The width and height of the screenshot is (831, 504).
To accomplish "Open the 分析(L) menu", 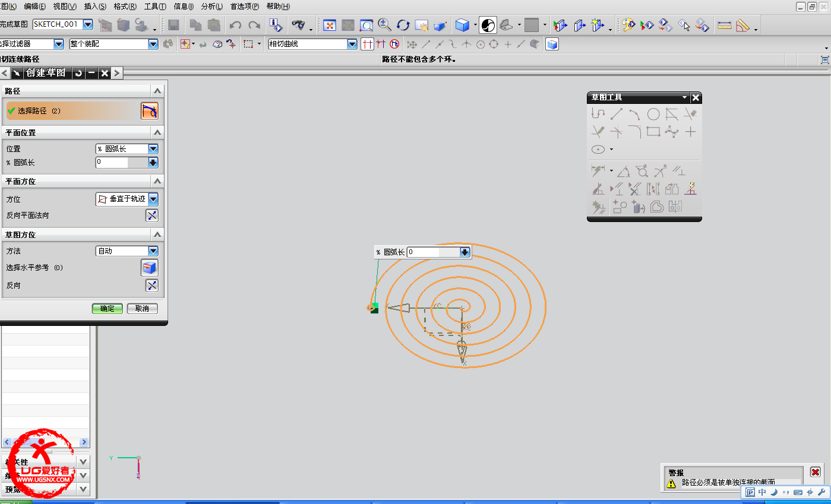I will coord(212,7).
